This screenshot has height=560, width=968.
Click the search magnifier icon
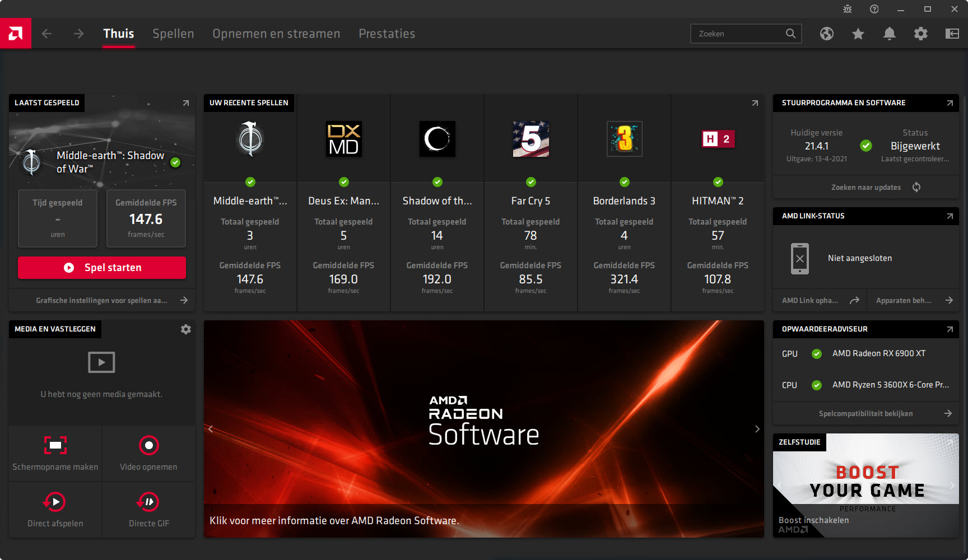coord(790,34)
